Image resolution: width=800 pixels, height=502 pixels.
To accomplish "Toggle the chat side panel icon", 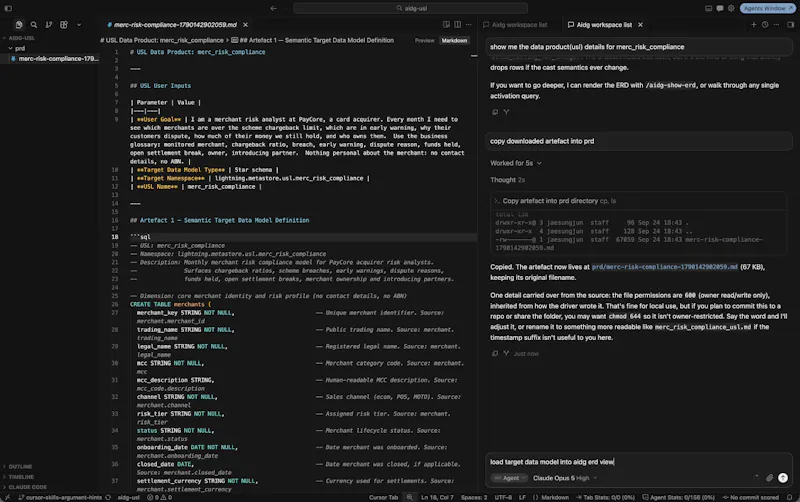I will coord(790,24).
